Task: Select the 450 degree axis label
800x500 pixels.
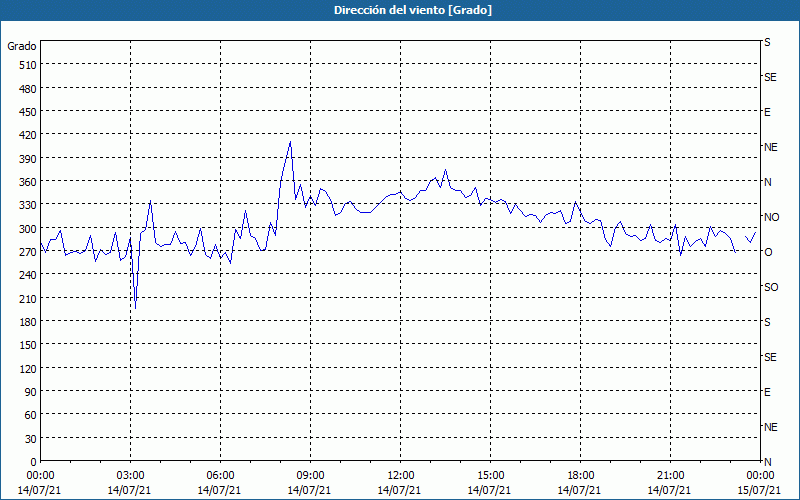Action: click(29, 112)
